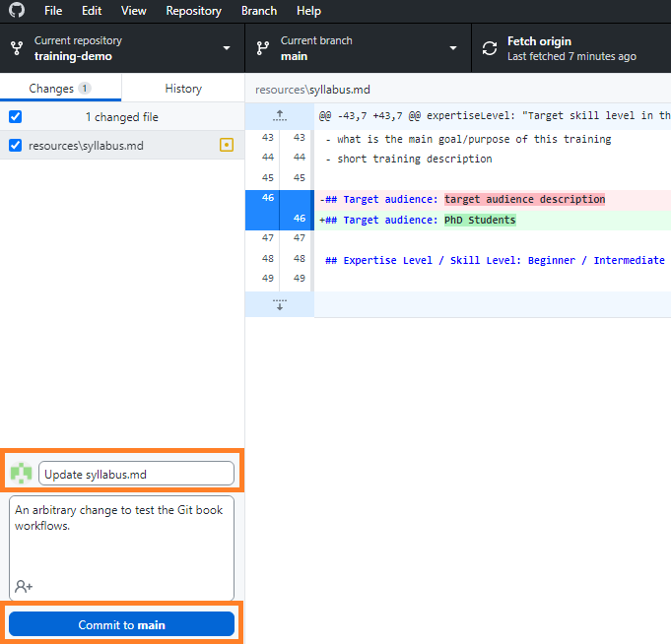
Task: Select added line 46 in diff gutter
Action: (297, 220)
